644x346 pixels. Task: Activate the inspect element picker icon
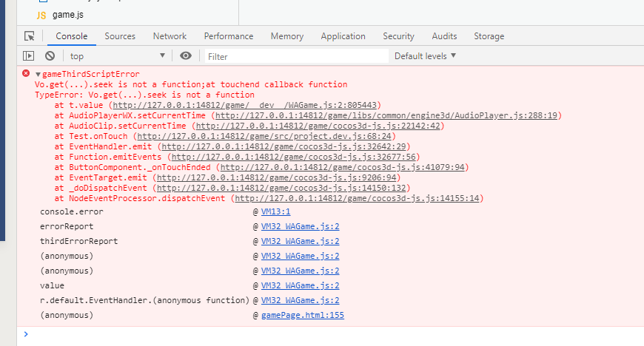coord(30,36)
